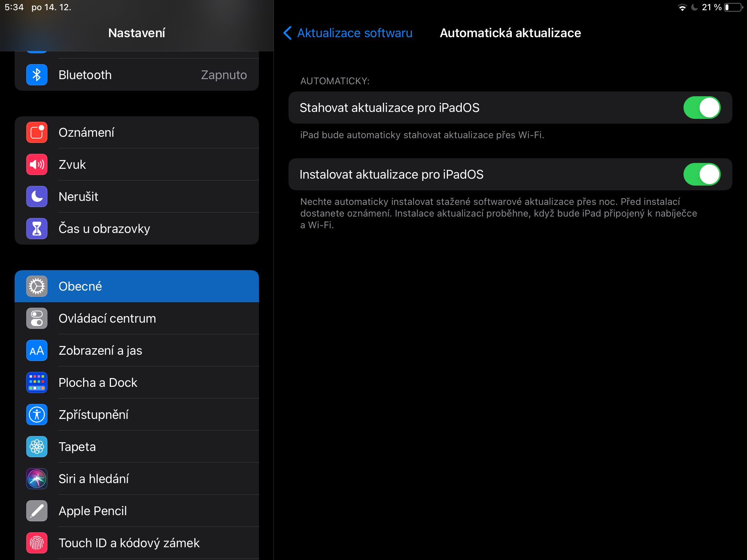The height and width of the screenshot is (560, 747).
Task: Disable Stahovat aktualizace pro iPadOS switch
Action: coord(701,108)
